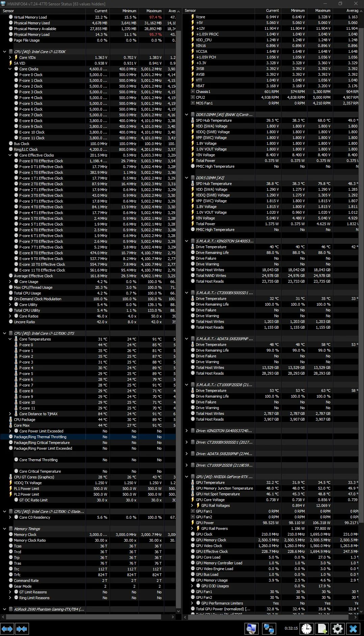Click the clock icon to reset elapsed time

tap(307, 629)
